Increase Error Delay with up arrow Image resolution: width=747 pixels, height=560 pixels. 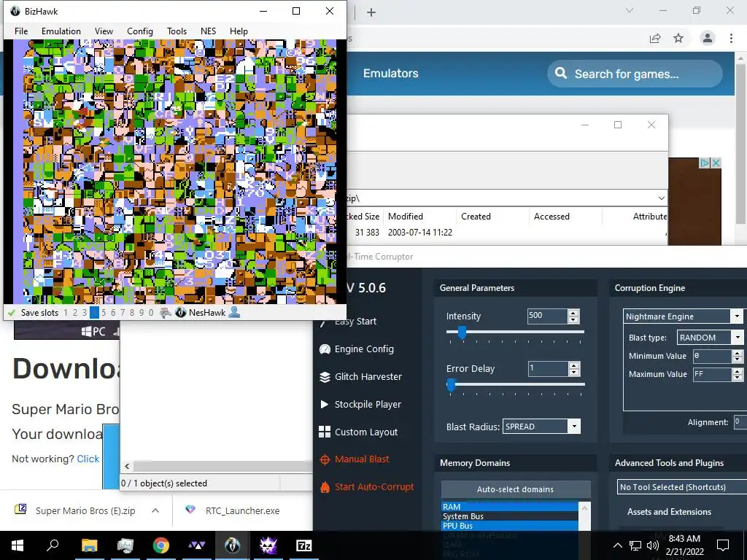[574, 365]
